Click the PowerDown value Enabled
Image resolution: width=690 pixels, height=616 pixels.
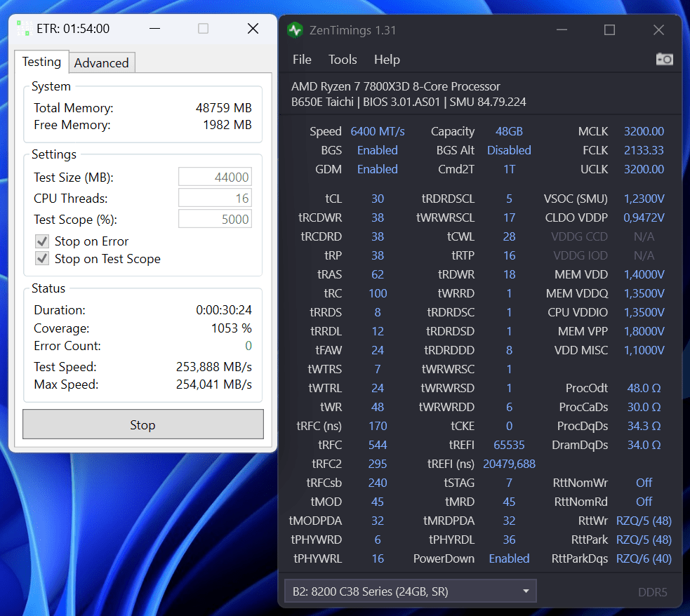(x=509, y=558)
